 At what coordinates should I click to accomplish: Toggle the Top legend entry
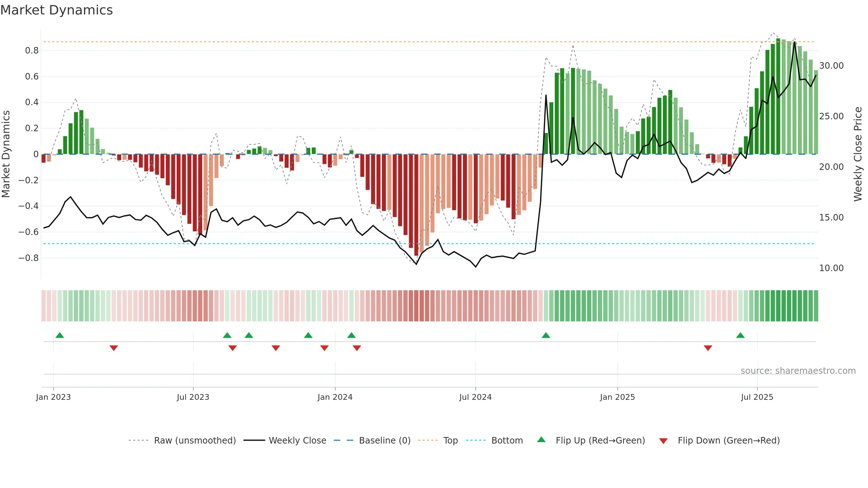[x=438, y=440]
